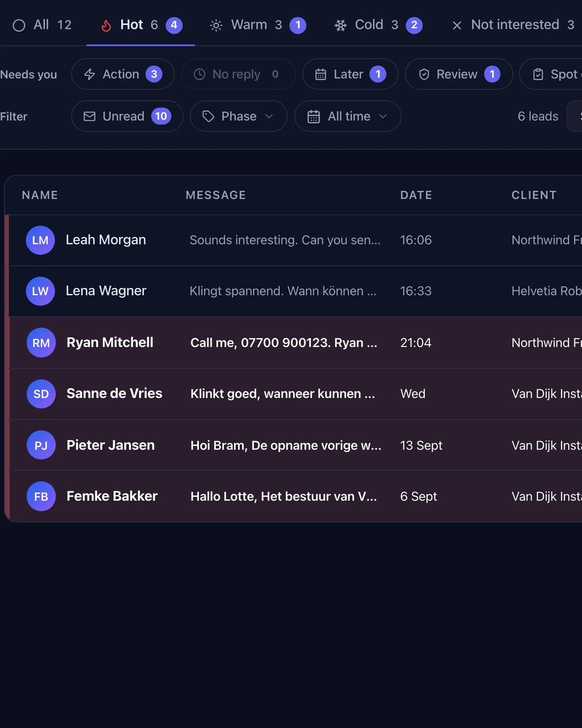
Task: Click the date '6 Sept' cell
Action: (x=419, y=496)
